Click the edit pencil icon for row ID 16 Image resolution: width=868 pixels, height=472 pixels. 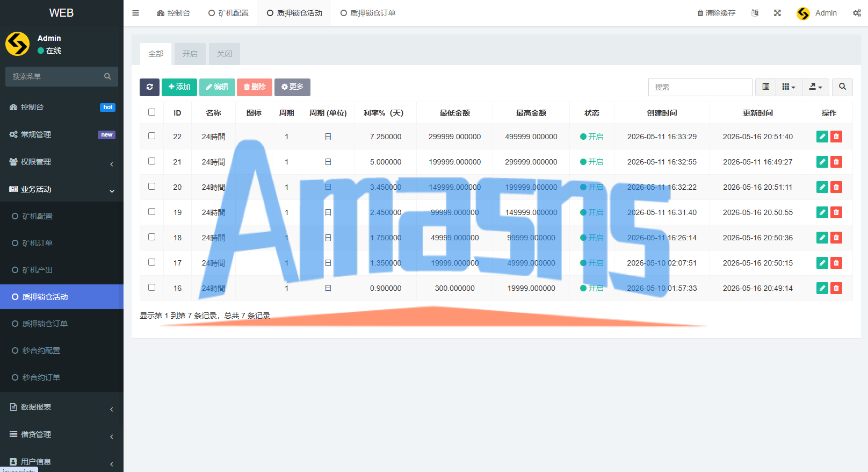[822, 288]
